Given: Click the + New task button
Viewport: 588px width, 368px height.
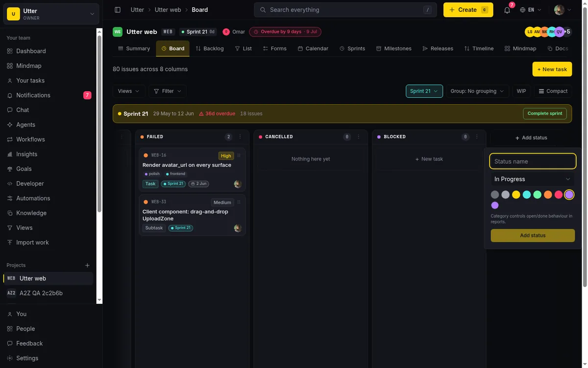Looking at the screenshot, I should (x=552, y=69).
